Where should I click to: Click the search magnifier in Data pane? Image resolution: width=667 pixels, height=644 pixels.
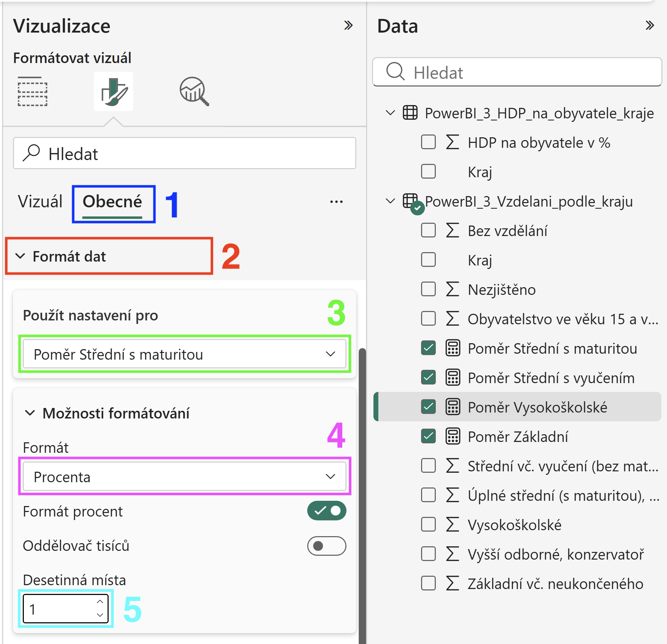396,72
